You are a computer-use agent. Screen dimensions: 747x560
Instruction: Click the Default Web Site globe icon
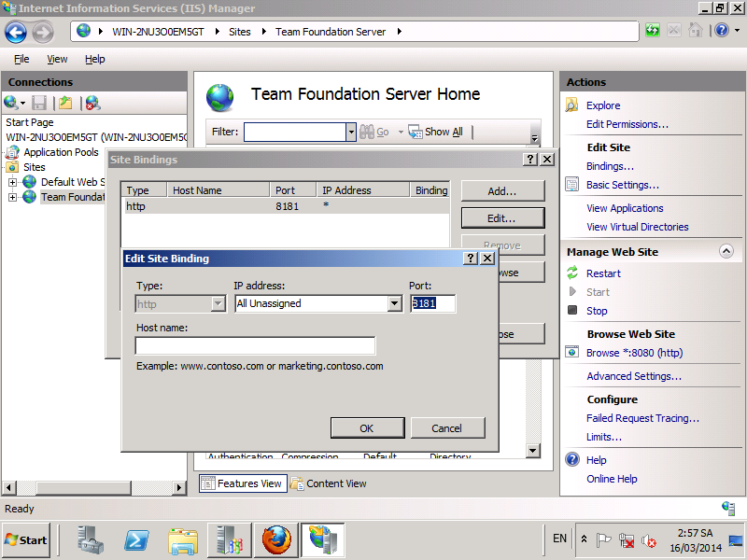29,182
